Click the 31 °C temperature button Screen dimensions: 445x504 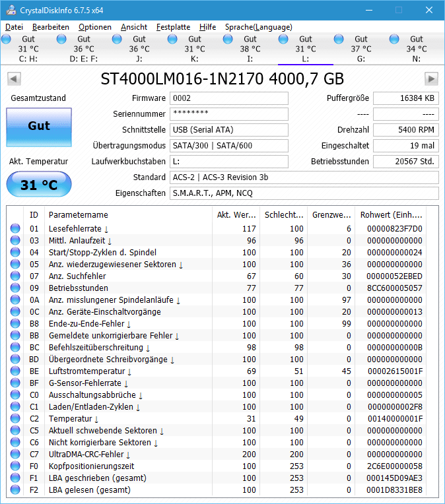pyautogui.click(x=39, y=185)
